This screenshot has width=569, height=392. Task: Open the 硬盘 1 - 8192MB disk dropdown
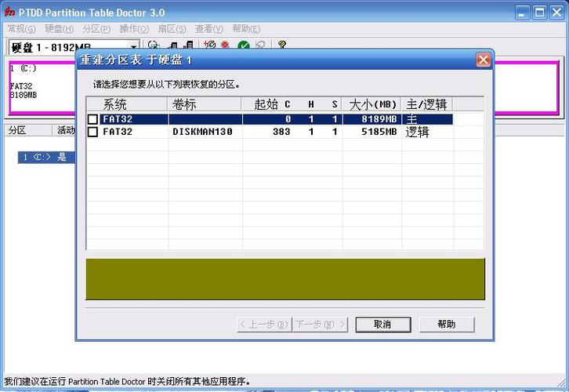(133, 47)
